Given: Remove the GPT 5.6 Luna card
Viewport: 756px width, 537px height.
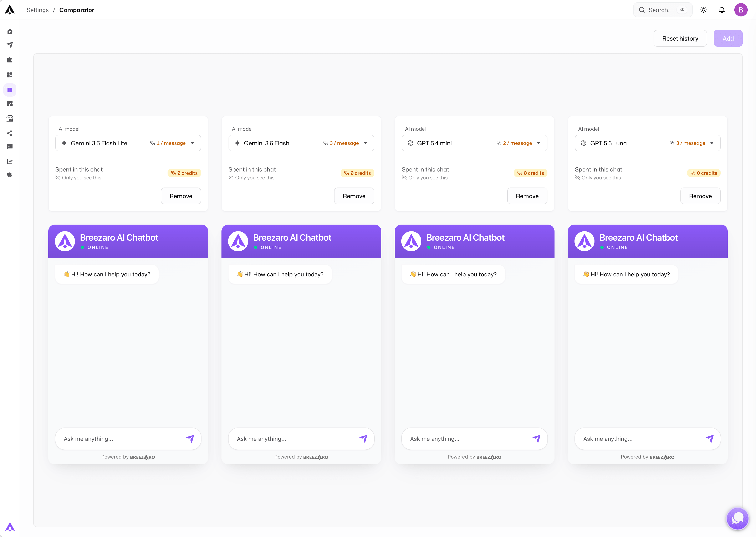Looking at the screenshot, I should pyautogui.click(x=700, y=196).
